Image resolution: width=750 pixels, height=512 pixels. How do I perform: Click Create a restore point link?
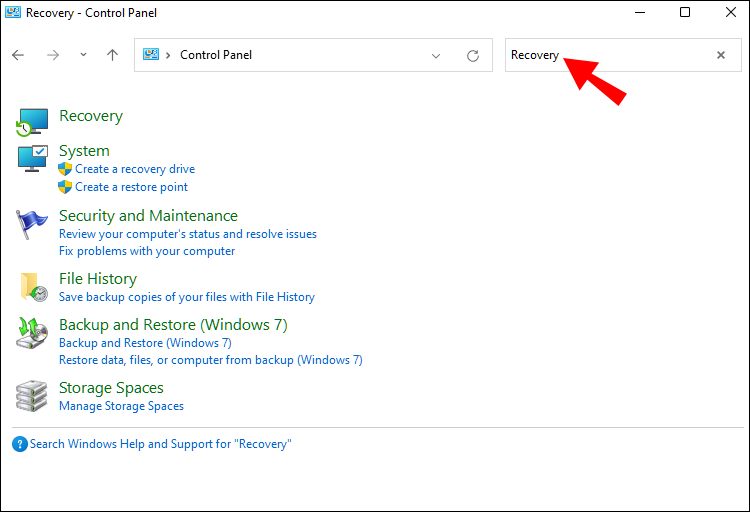[132, 187]
